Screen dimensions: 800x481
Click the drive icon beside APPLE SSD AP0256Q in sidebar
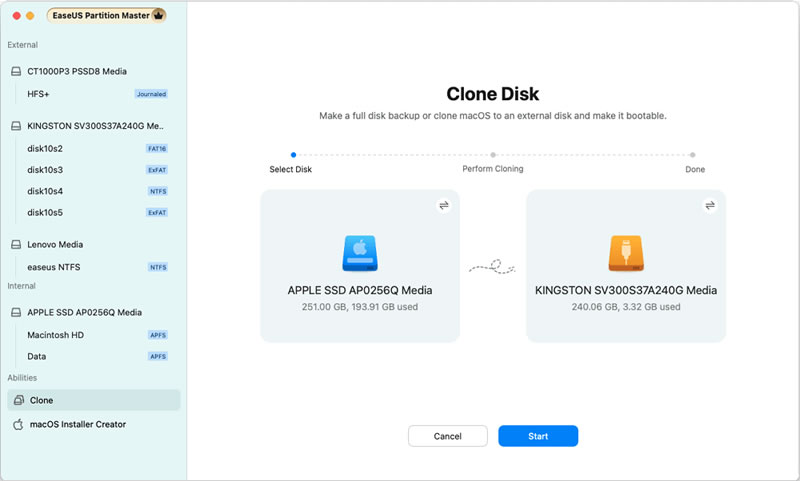(x=16, y=312)
